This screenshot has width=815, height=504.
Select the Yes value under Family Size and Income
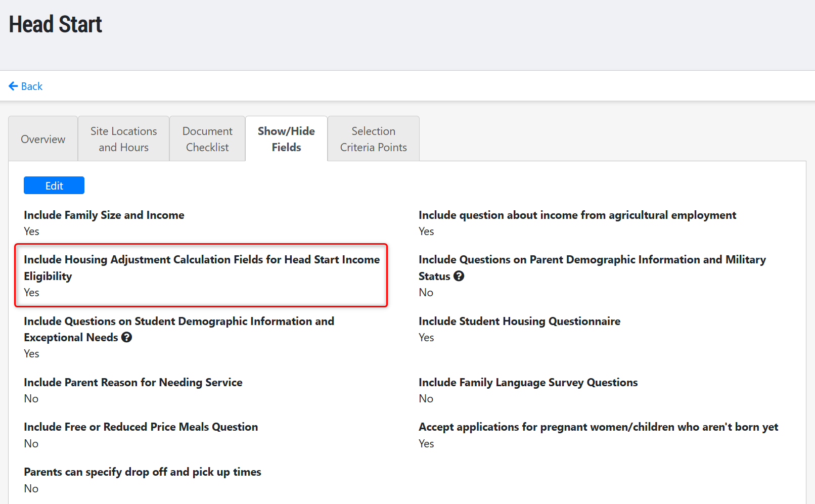[31, 231]
